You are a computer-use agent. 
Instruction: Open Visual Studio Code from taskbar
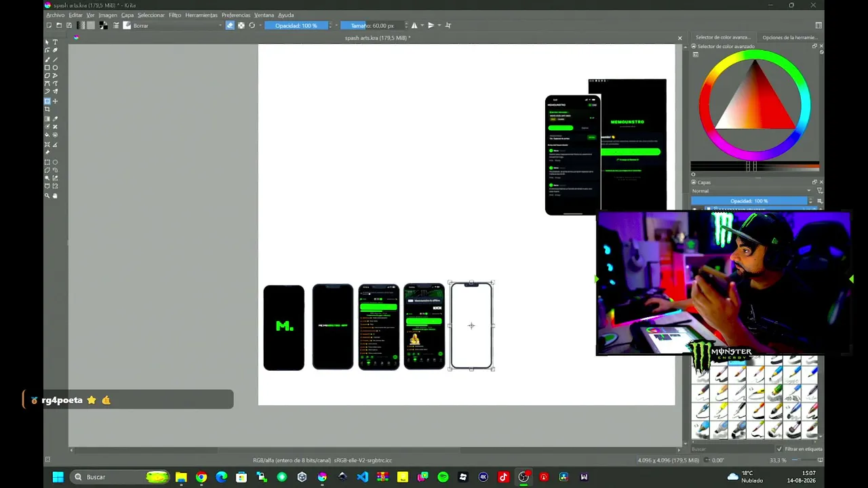click(362, 477)
